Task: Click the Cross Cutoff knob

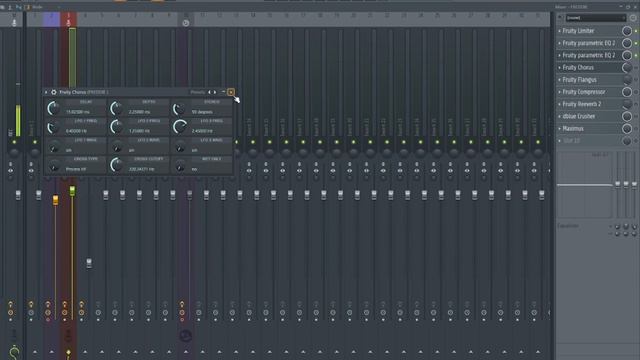Action: (x=117, y=165)
